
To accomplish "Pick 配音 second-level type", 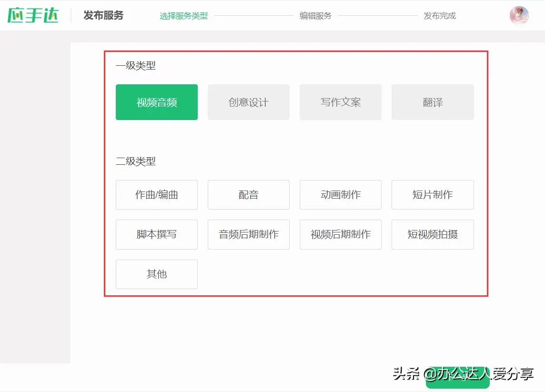I will coord(249,195).
